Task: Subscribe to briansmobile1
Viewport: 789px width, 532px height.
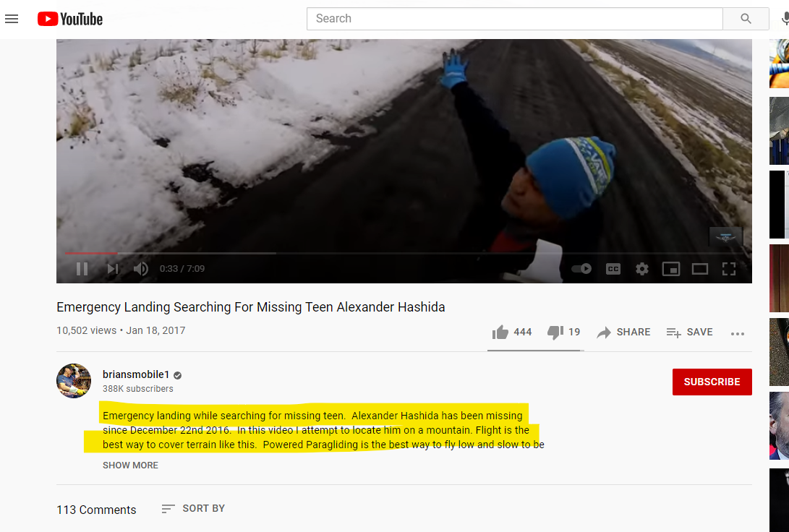Action: click(712, 382)
